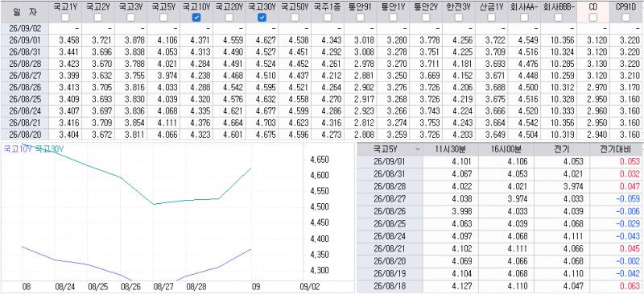Click the 11시30분 value 3.998
This screenshot has height=295, width=644.
(x=461, y=210)
